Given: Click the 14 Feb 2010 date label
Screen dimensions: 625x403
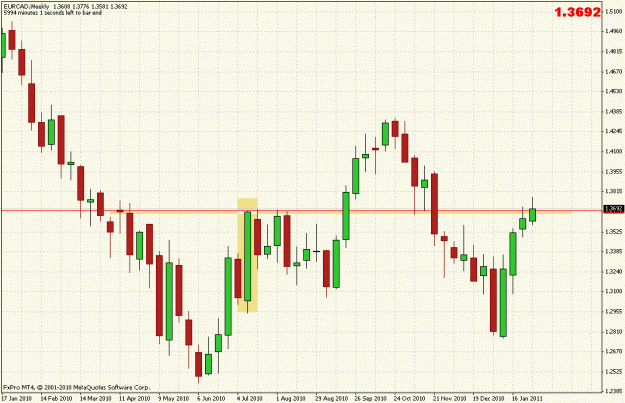Looking at the screenshot, I should click(56, 399).
